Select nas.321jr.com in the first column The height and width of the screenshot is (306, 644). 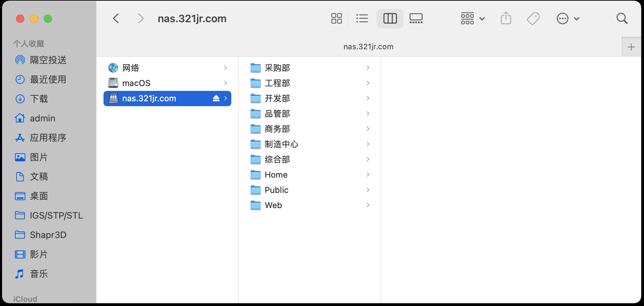tap(167, 99)
